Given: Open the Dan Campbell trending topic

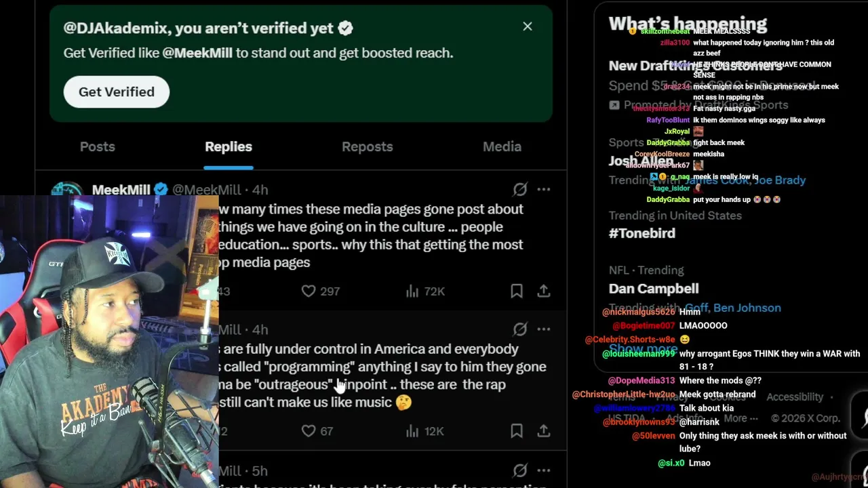Looking at the screenshot, I should pyautogui.click(x=654, y=288).
